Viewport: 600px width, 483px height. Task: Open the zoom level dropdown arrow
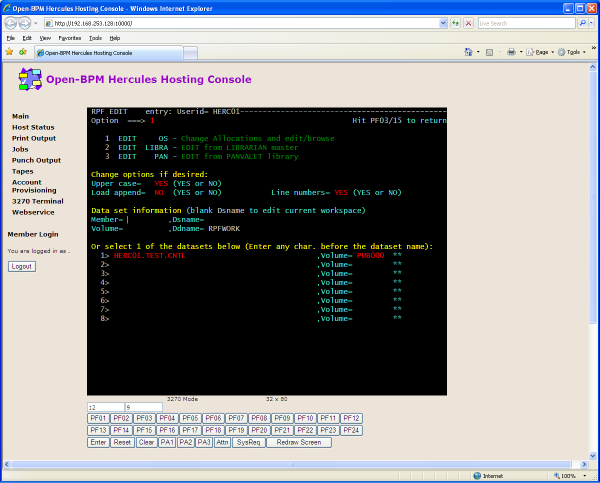click(x=585, y=476)
